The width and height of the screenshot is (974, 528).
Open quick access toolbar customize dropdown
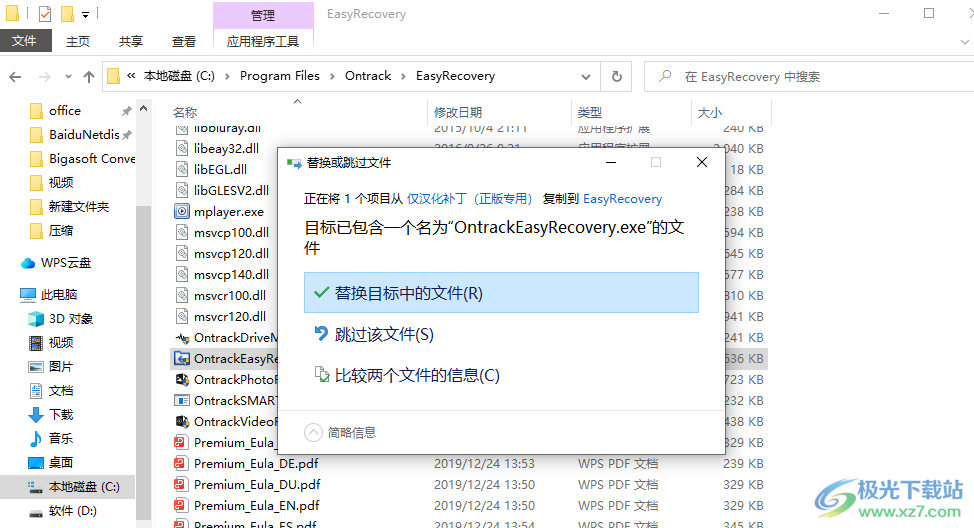coord(85,14)
